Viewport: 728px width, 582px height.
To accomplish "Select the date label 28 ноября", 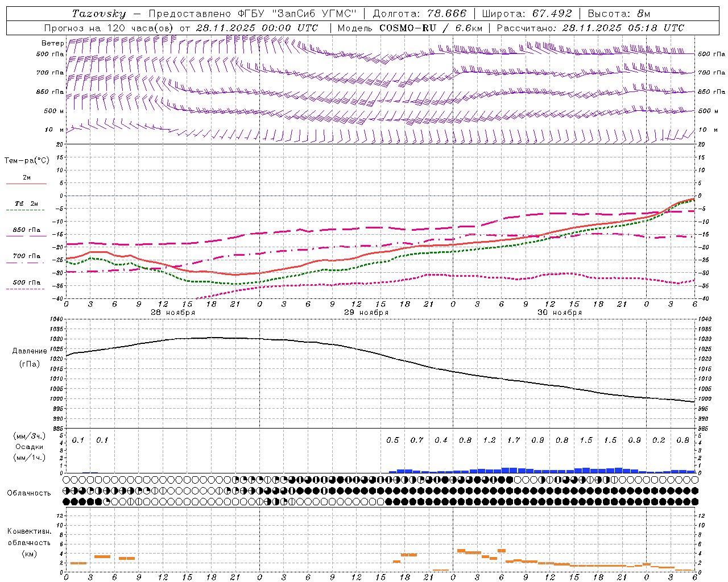I will [x=173, y=313].
